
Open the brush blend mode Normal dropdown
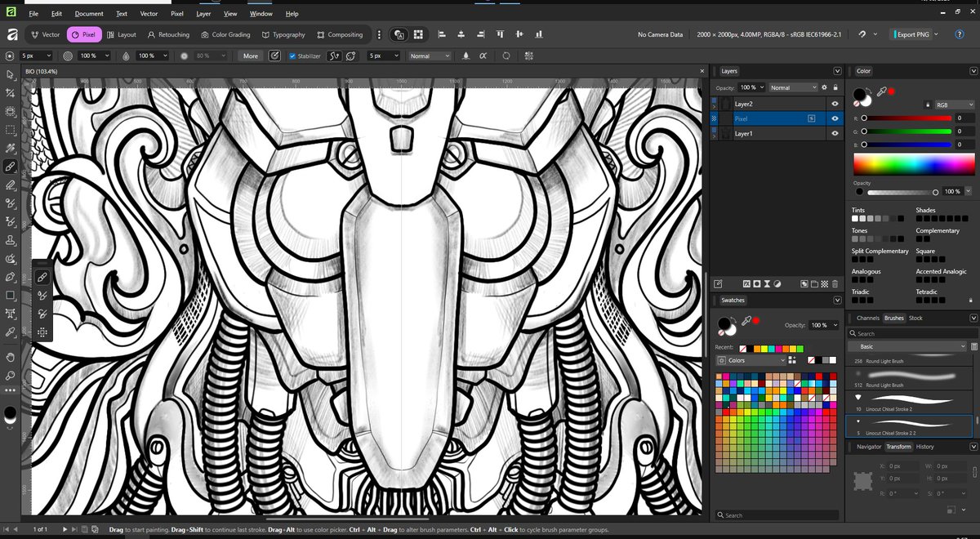tap(430, 56)
